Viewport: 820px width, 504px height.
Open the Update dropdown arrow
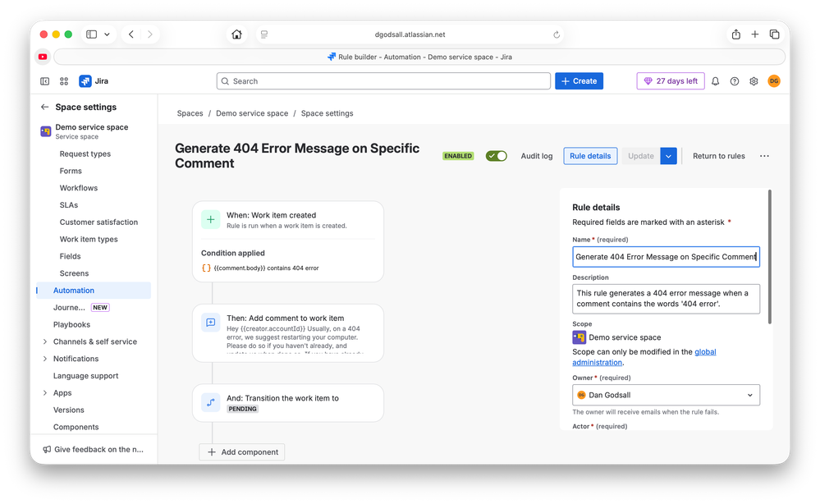pyautogui.click(x=668, y=156)
